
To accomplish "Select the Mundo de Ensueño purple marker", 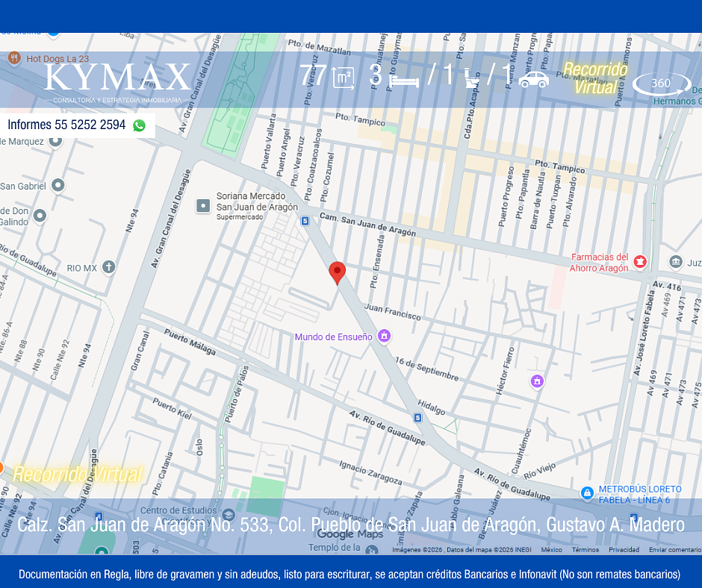I will [x=384, y=337].
